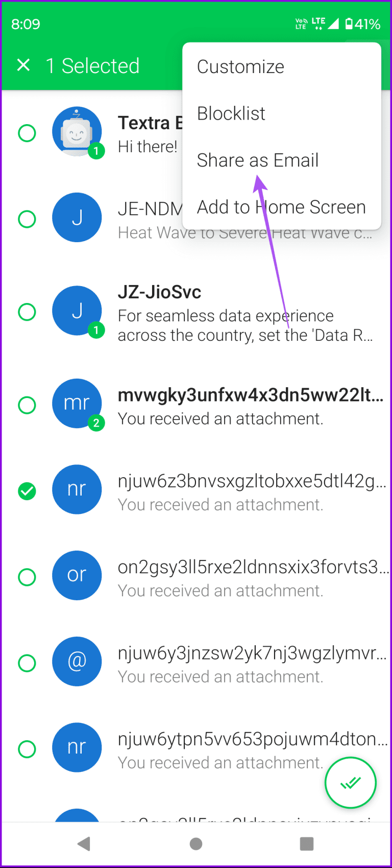The height and width of the screenshot is (868, 392).
Task: Select the 'mr' conversation circle
Action: tap(27, 405)
